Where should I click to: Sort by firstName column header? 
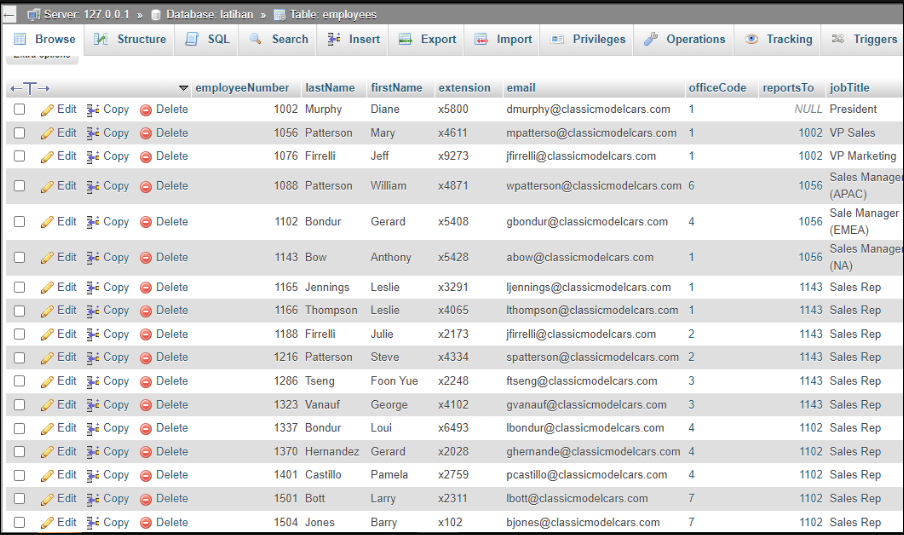pyautogui.click(x=397, y=88)
